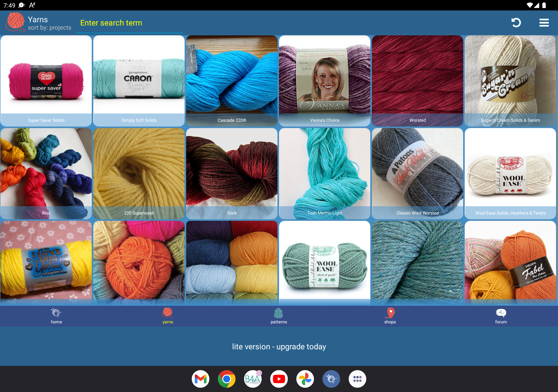Switch to the patterns tab
558x392 pixels.
tap(279, 316)
